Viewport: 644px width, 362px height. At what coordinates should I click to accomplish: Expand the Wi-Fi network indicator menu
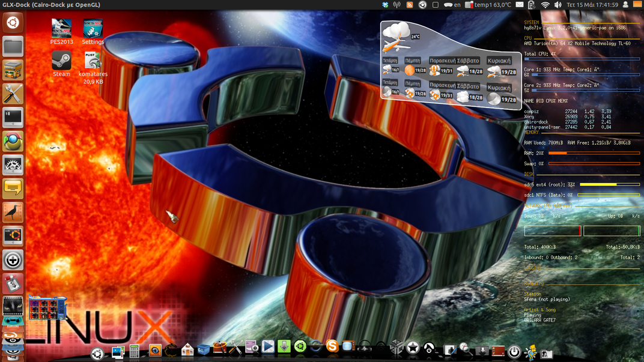click(545, 5)
